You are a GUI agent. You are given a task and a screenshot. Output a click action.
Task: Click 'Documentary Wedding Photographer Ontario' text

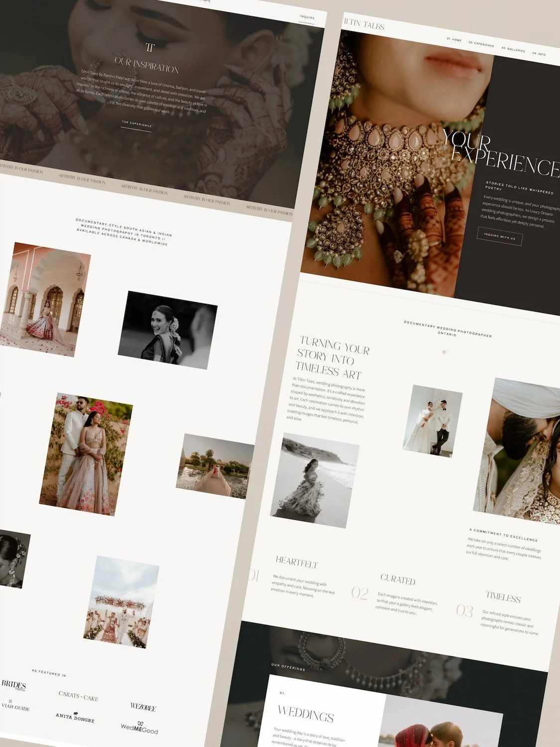pyautogui.click(x=448, y=329)
